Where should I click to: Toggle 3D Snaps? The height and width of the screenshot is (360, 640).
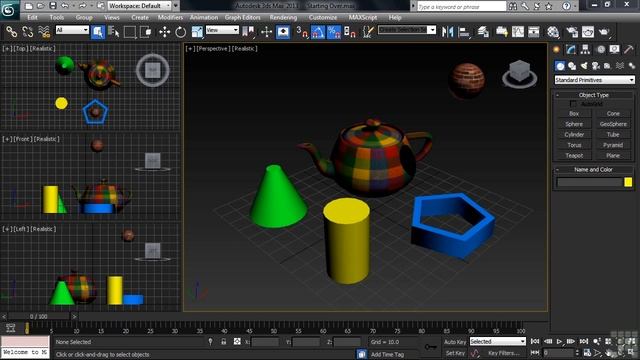click(302, 31)
